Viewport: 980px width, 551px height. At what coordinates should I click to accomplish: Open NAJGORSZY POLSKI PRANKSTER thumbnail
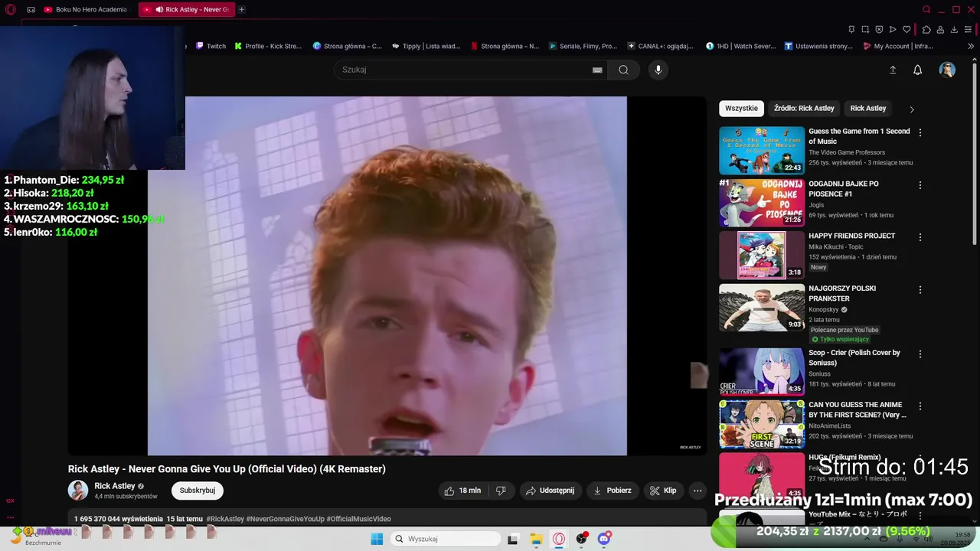[x=762, y=308]
